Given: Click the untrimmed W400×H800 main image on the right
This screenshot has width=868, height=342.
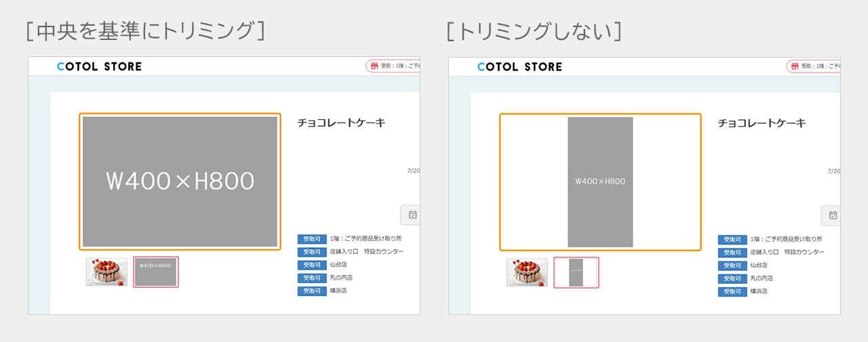Looking at the screenshot, I should [600, 181].
